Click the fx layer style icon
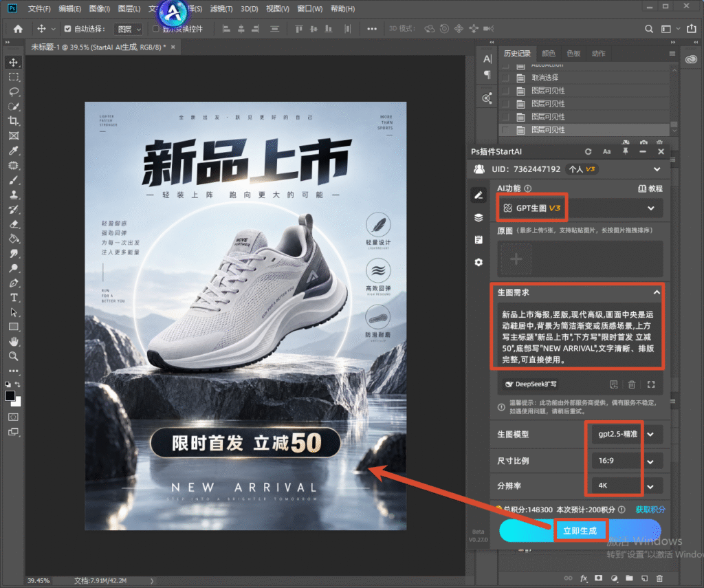The width and height of the screenshot is (704, 588). pyautogui.click(x=584, y=578)
